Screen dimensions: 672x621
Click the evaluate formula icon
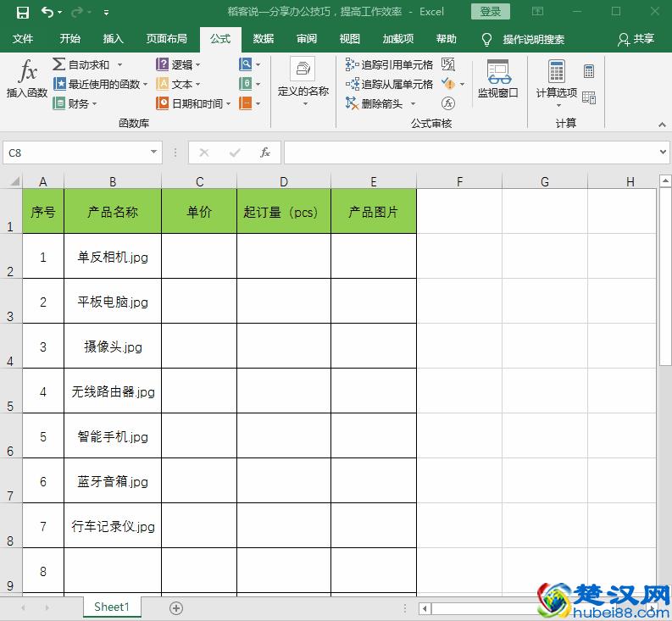coord(447,103)
